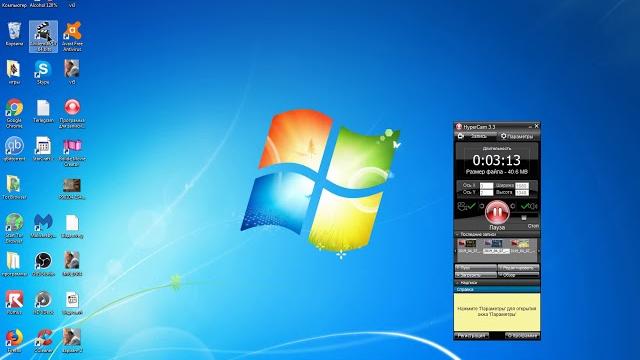This screenshot has width=640, height=360.
Task: Launch the qBittorrent desktop shortcut
Action: click(14, 149)
